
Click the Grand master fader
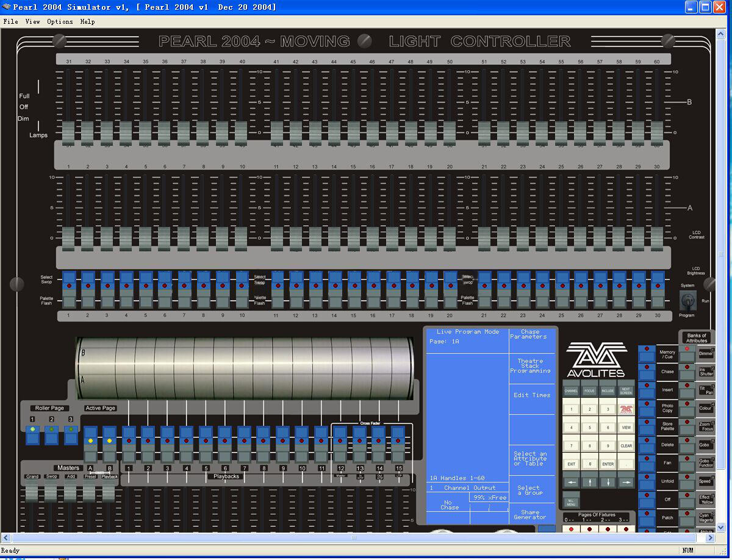tap(32, 490)
